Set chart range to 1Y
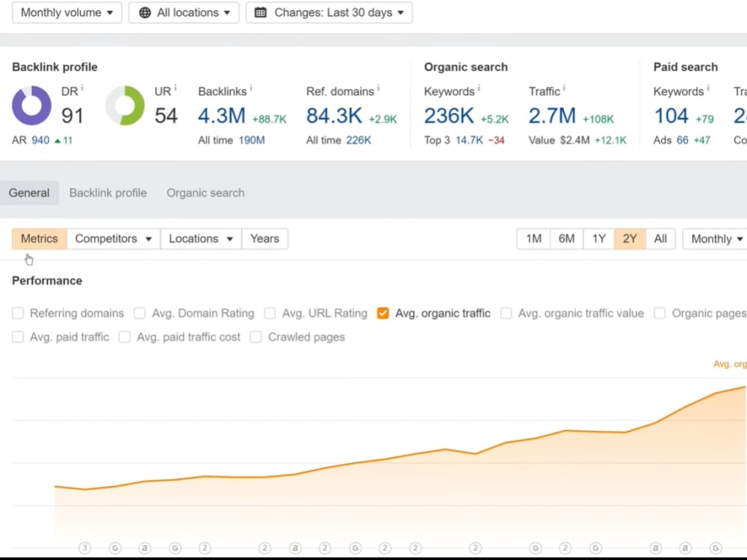Viewport: 747px width, 560px height. click(599, 239)
